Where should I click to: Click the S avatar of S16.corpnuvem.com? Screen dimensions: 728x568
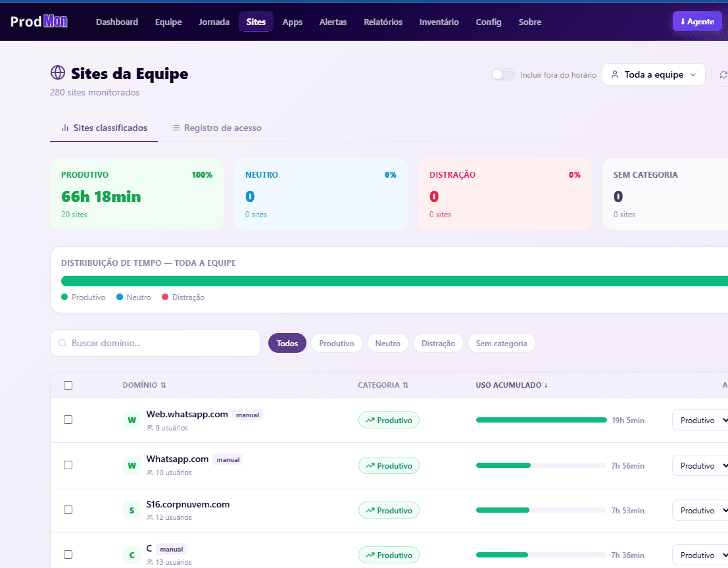[x=132, y=510]
